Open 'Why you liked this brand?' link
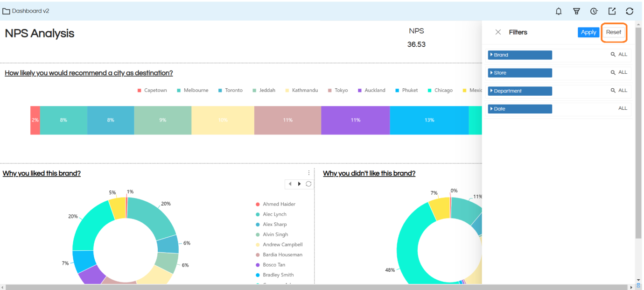 [42, 173]
